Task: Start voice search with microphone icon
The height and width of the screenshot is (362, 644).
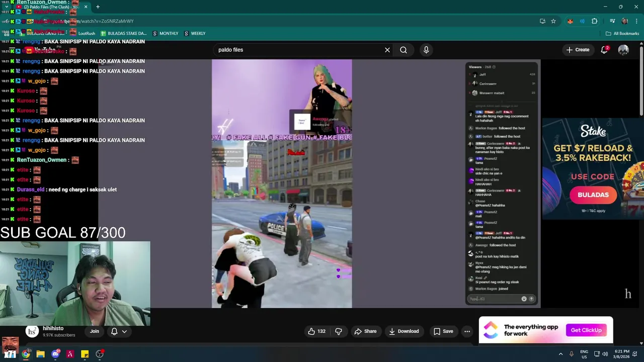Action: 426,50
